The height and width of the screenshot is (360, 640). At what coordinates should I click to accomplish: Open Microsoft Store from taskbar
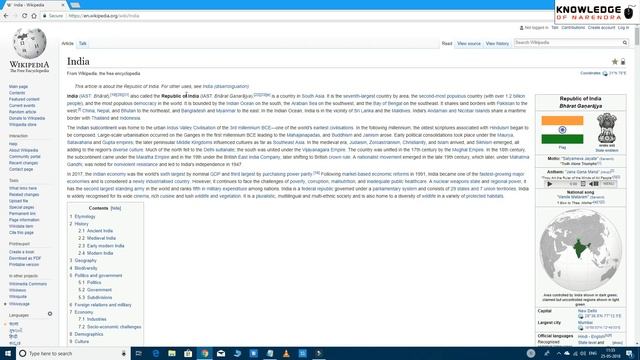coord(188,353)
